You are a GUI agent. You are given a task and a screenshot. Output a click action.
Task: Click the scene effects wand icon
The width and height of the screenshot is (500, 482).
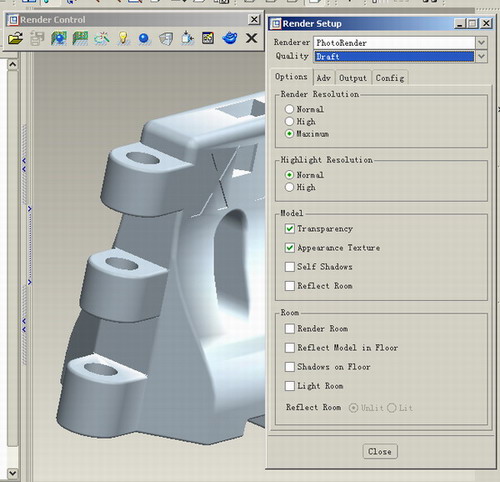click(x=102, y=38)
